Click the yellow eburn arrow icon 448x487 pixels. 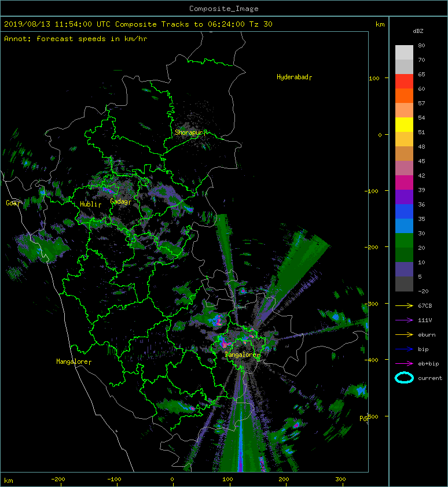tap(404, 335)
